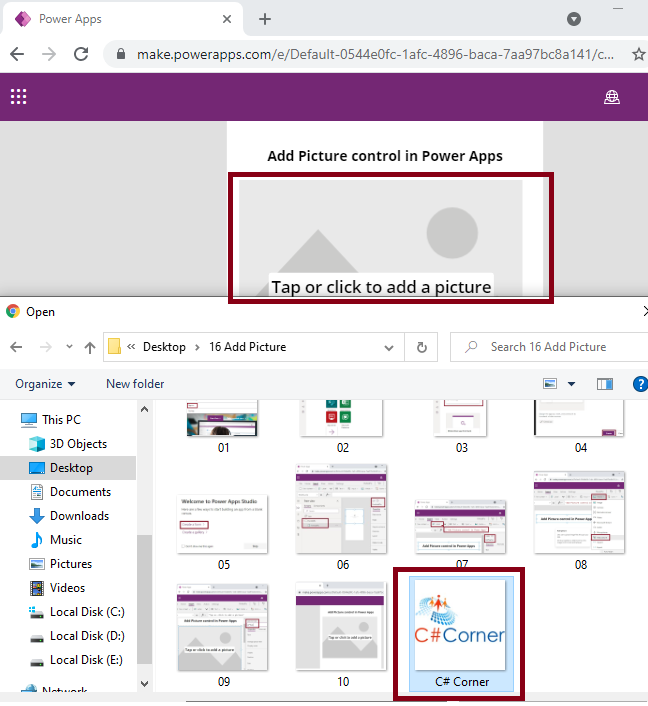Viewport: 648px width, 706px height.
Task: Select image file 02
Action: click(342, 427)
